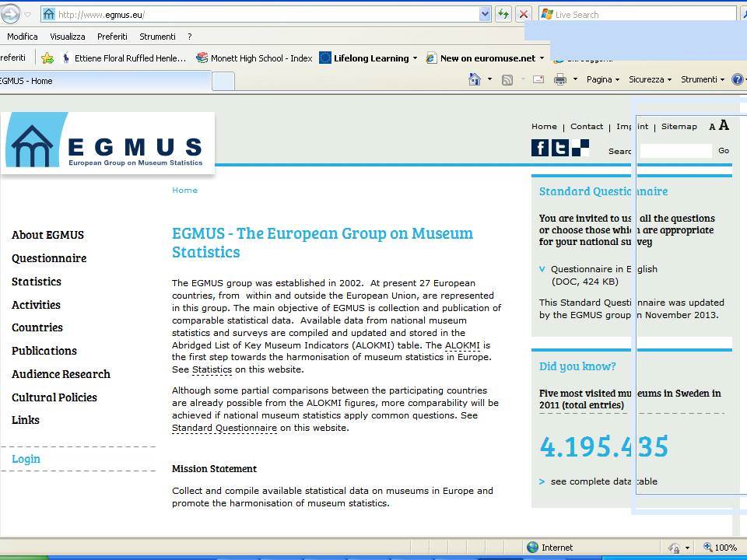Viewport: 747px width, 560px height.
Task: Refresh the page with the green arrows button
Action: point(503,14)
